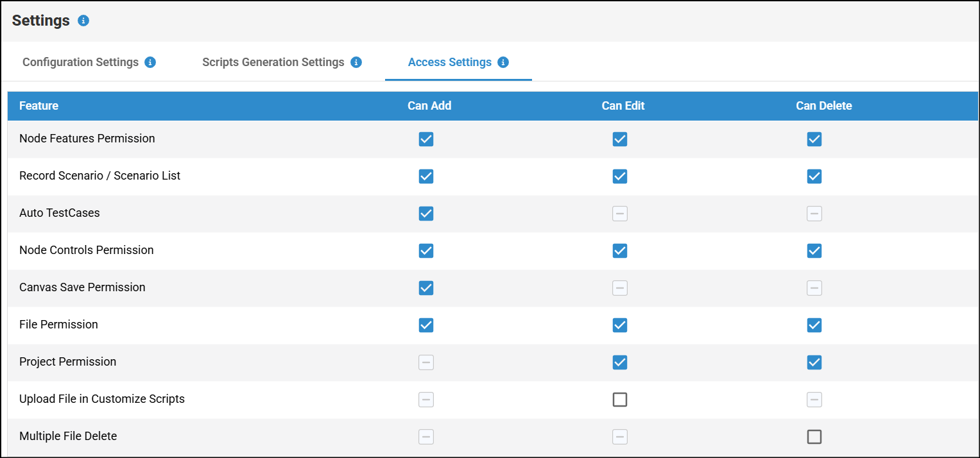Image resolution: width=980 pixels, height=458 pixels.
Task: Click info icon beside Access Settings tab
Action: (503, 62)
